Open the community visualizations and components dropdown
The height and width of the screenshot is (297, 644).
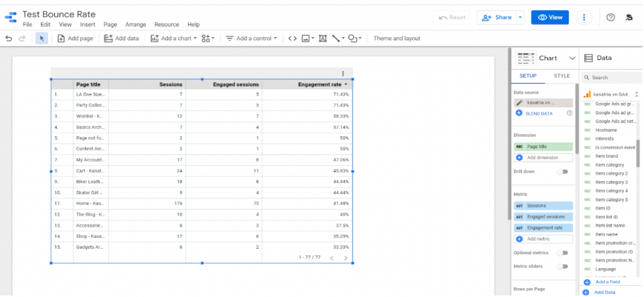[208, 38]
